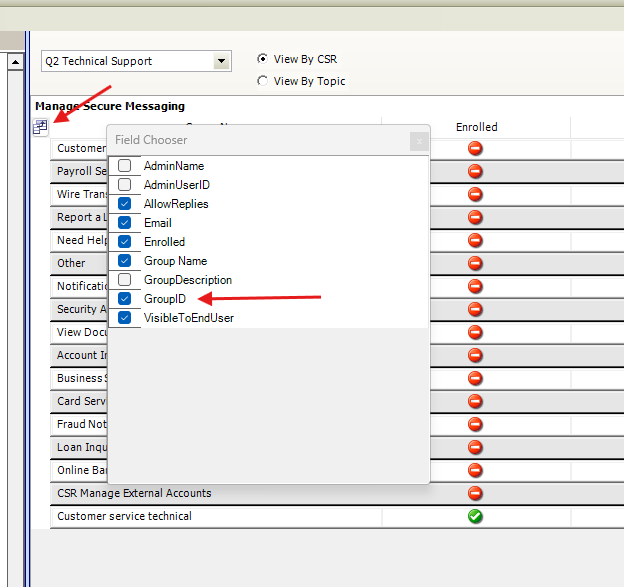The height and width of the screenshot is (587, 624).
Task: Click enrolled status icon in Notification row
Action: [x=475, y=286]
